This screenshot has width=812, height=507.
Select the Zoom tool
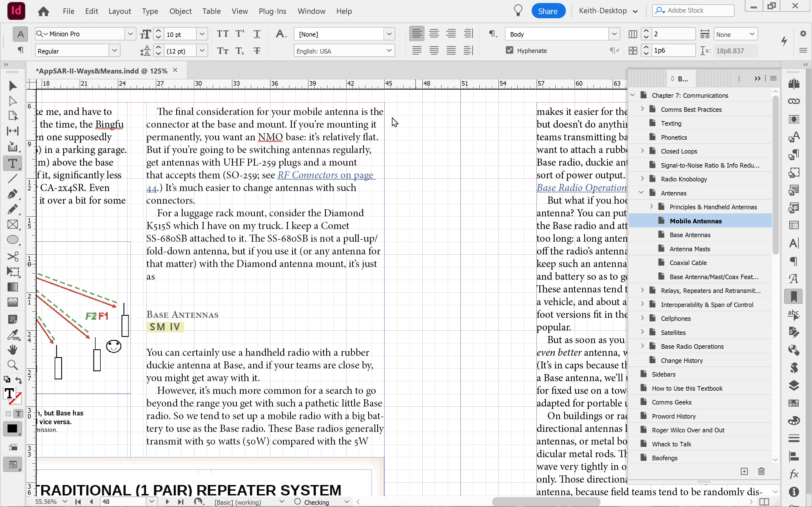coord(12,365)
